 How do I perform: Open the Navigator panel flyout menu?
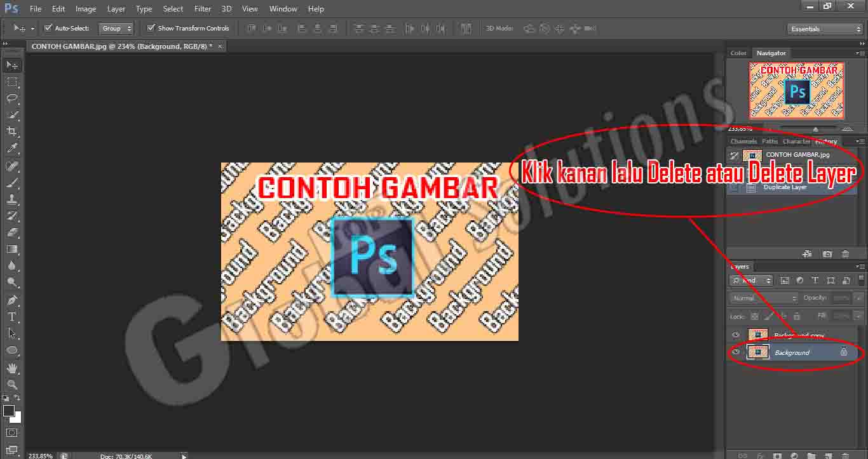pos(860,53)
